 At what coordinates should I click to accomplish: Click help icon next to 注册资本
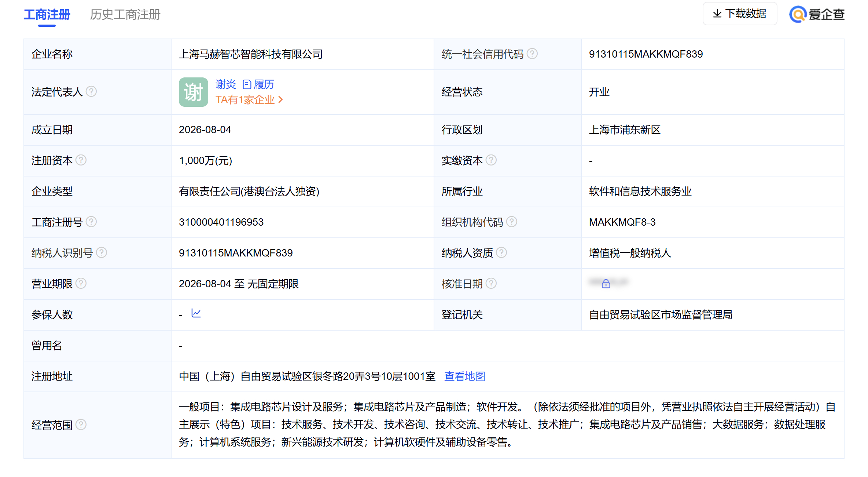point(81,160)
